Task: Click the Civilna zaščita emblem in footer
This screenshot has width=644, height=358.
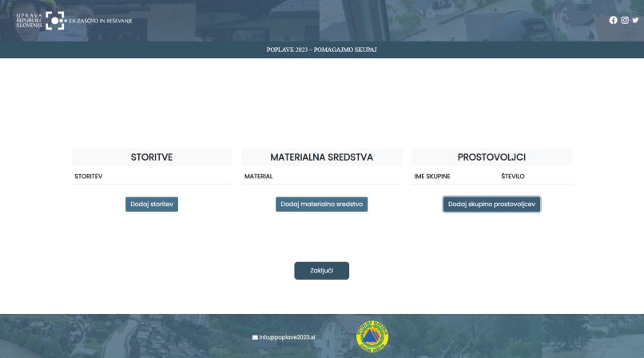Action: point(372,336)
